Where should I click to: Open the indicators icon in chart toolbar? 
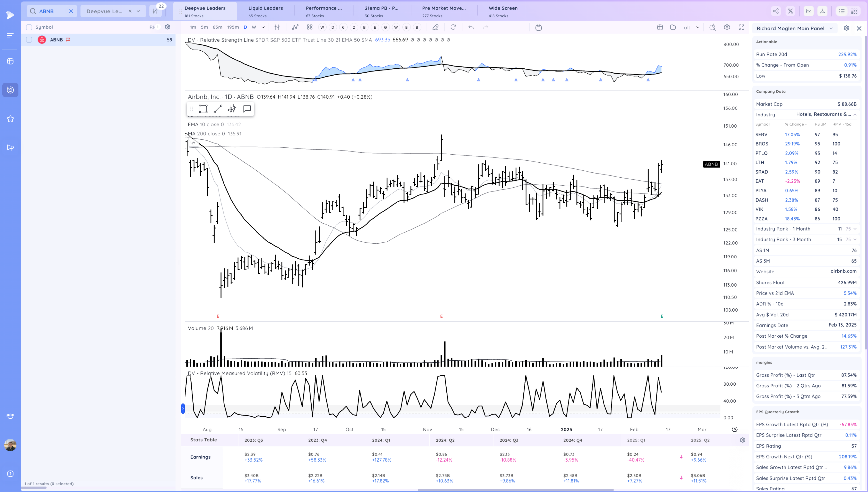click(x=295, y=27)
